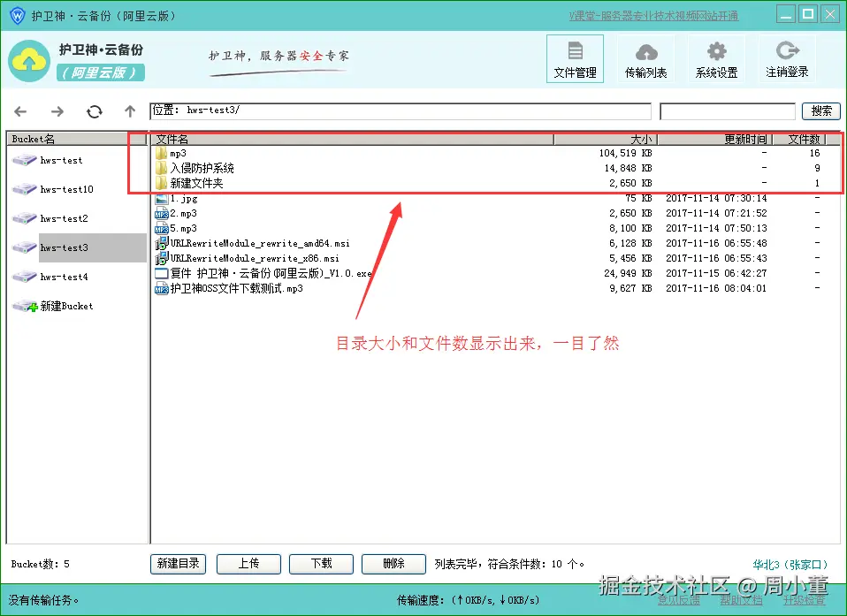Refresh the file listing with the circular arrow icon
The image size is (847, 616).
coord(95,111)
